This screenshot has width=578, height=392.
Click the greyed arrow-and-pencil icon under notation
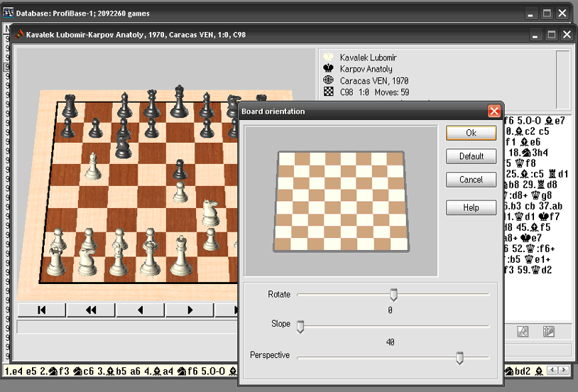[548, 332]
